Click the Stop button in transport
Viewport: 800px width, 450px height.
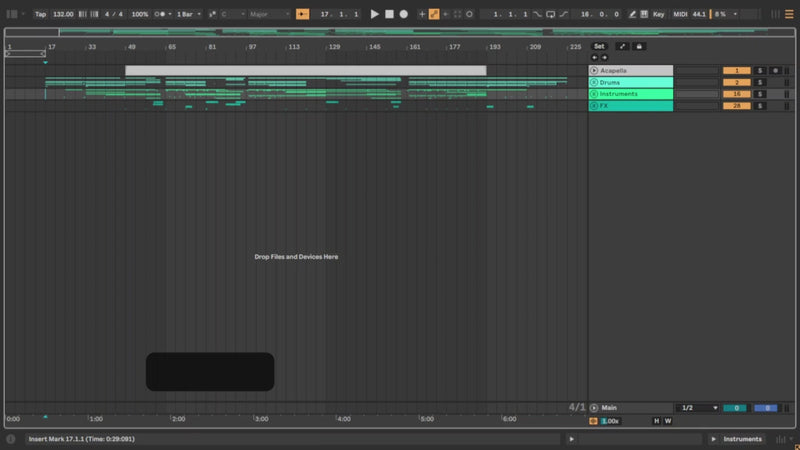click(389, 14)
